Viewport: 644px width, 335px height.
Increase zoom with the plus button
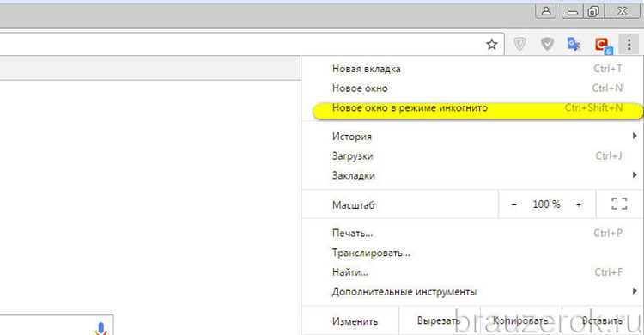[x=579, y=204]
